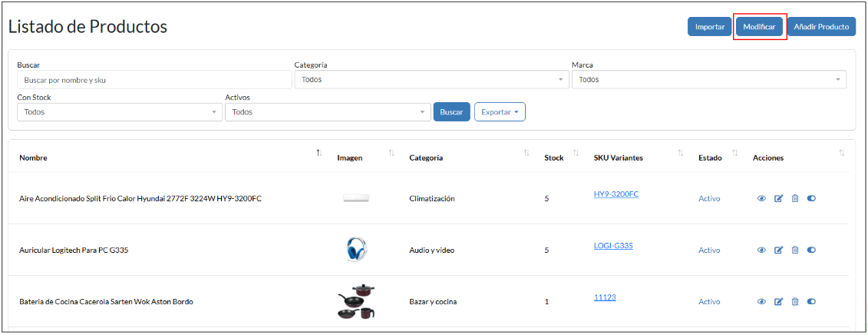The image size is (868, 335).
Task: Sort table by Stock column arrows
Action: [x=576, y=154]
